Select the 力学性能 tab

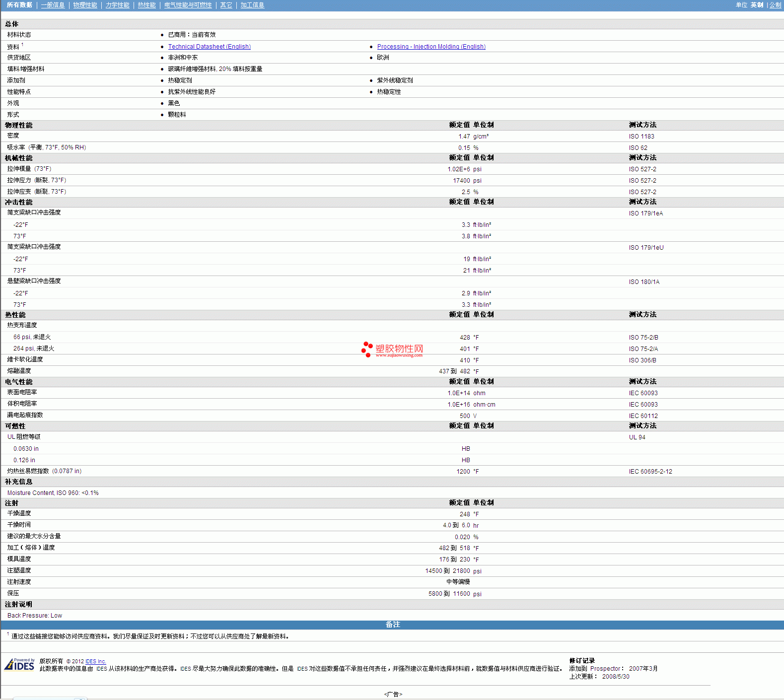point(117,5)
